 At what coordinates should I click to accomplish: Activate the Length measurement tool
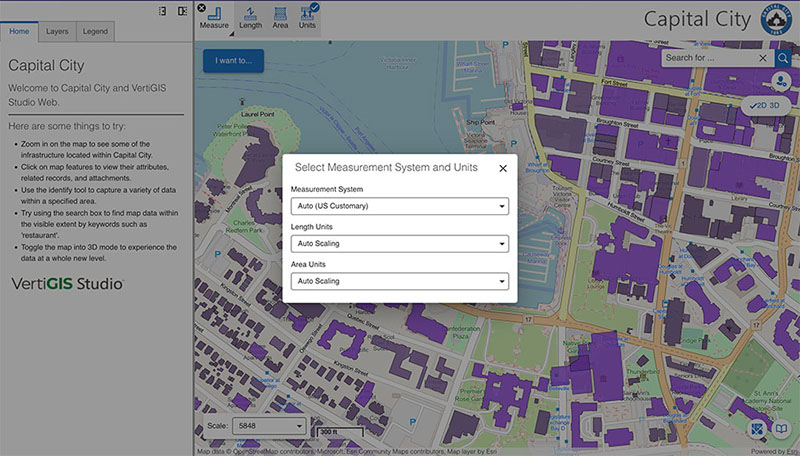(251, 18)
